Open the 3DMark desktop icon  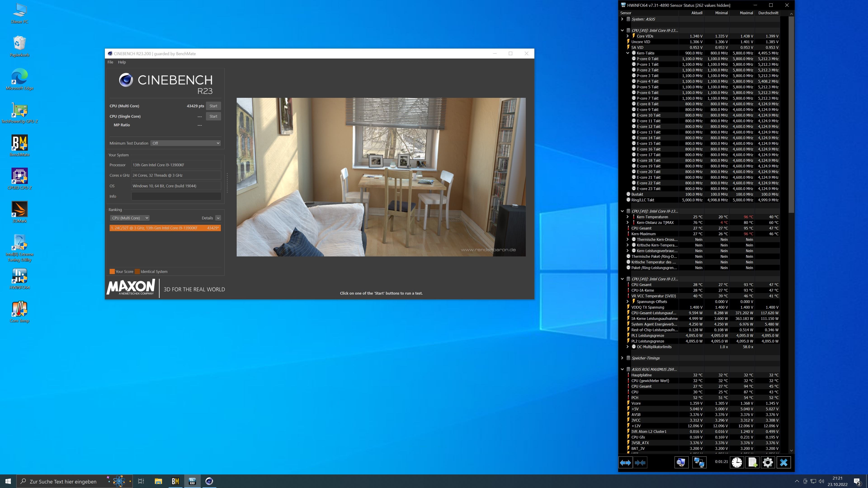pos(19,212)
